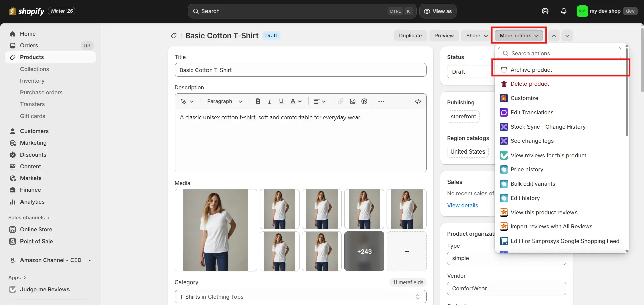
Task: Apply underline formatting in the editor
Action: 281,101
